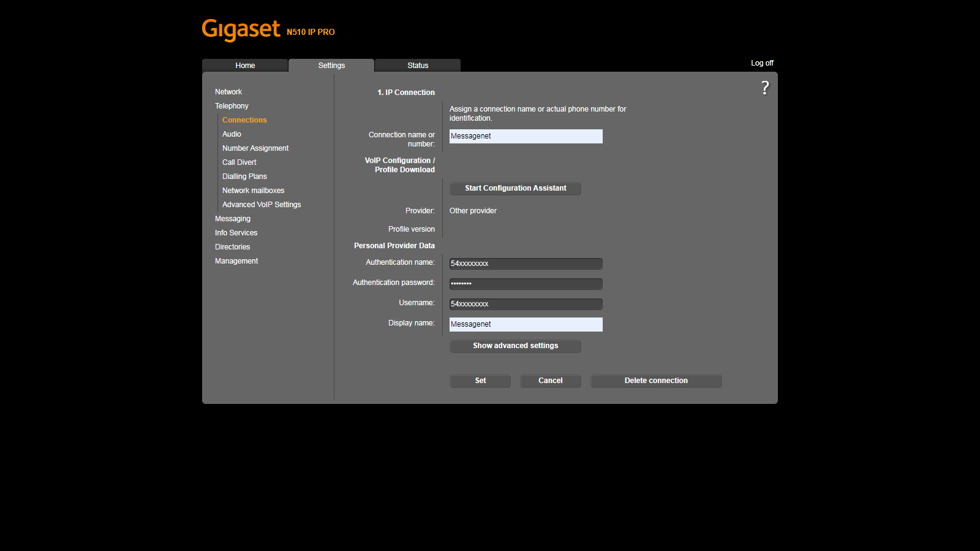
Task: Open the help question mark icon
Action: pos(765,88)
